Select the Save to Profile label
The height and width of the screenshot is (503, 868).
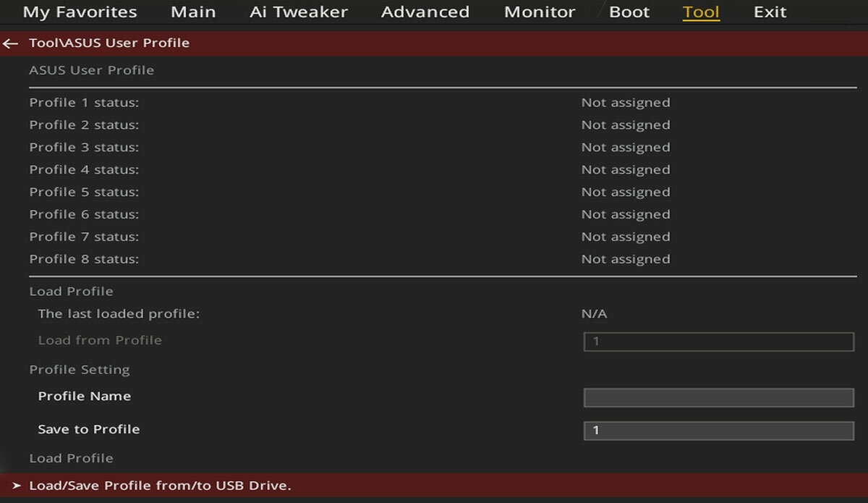point(89,430)
